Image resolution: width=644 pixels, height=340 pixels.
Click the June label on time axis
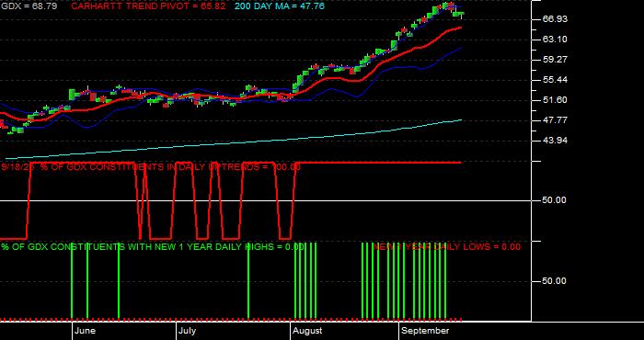(x=86, y=331)
